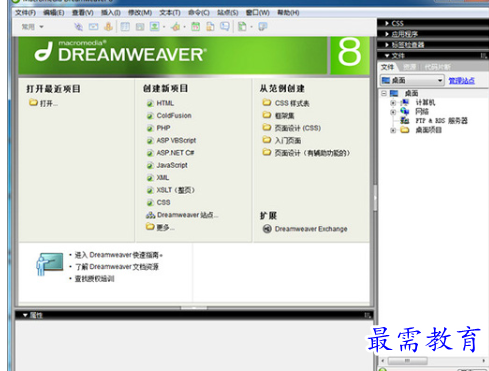The height and width of the screenshot is (371, 489).
Task: Select FTP & RDS 服务器 tree item
Action: point(441,121)
